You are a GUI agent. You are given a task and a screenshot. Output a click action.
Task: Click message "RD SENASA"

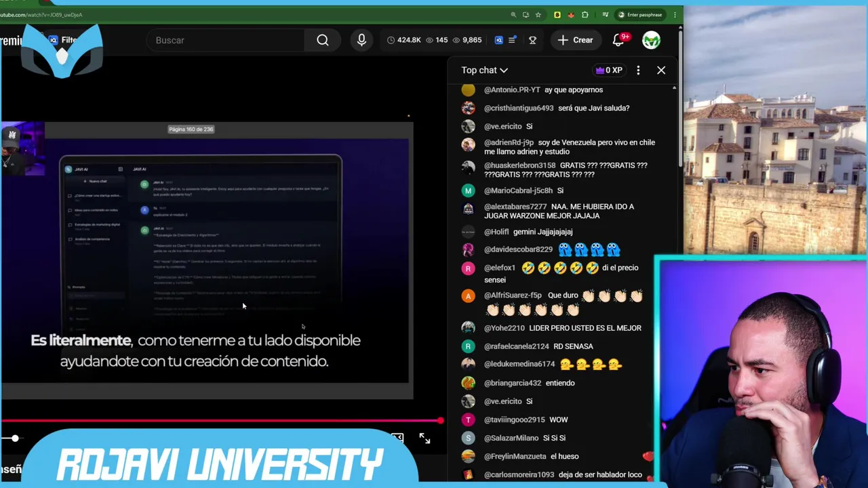coord(573,346)
